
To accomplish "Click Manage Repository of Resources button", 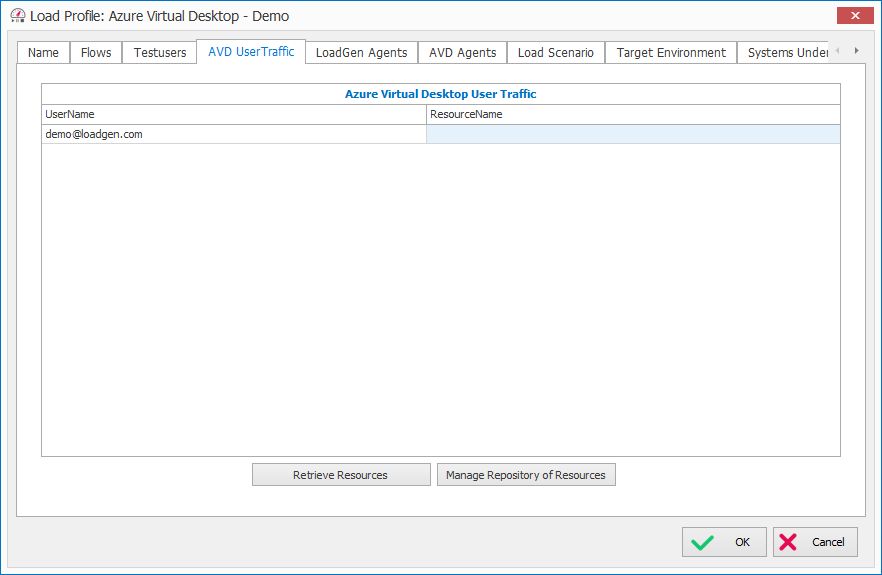I will click(x=526, y=475).
